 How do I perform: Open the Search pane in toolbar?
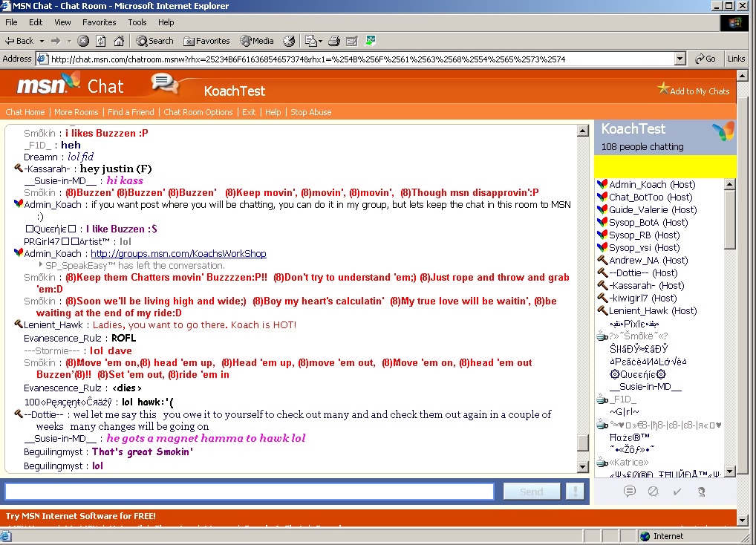pos(154,41)
